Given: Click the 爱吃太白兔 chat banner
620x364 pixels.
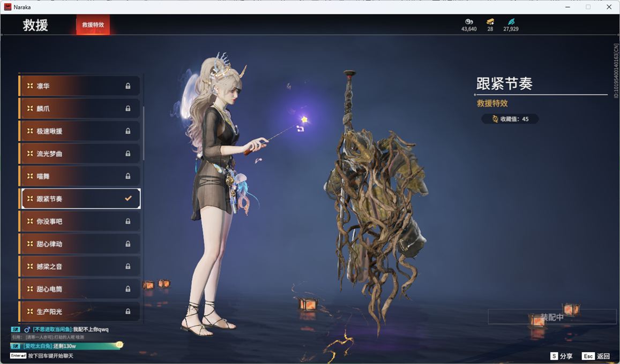Looking at the screenshot, I should click(66, 346).
